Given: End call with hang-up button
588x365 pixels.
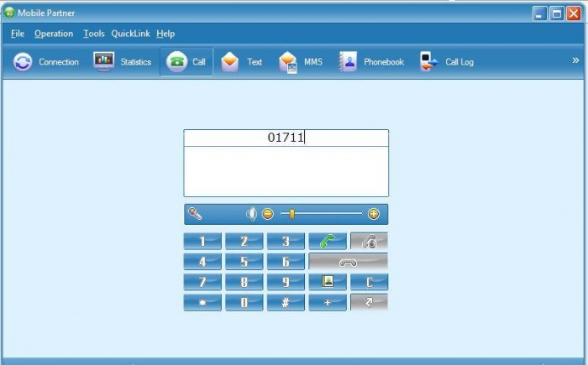Looking at the screenshot, I should pyautogui.click(x=349, y=261).
